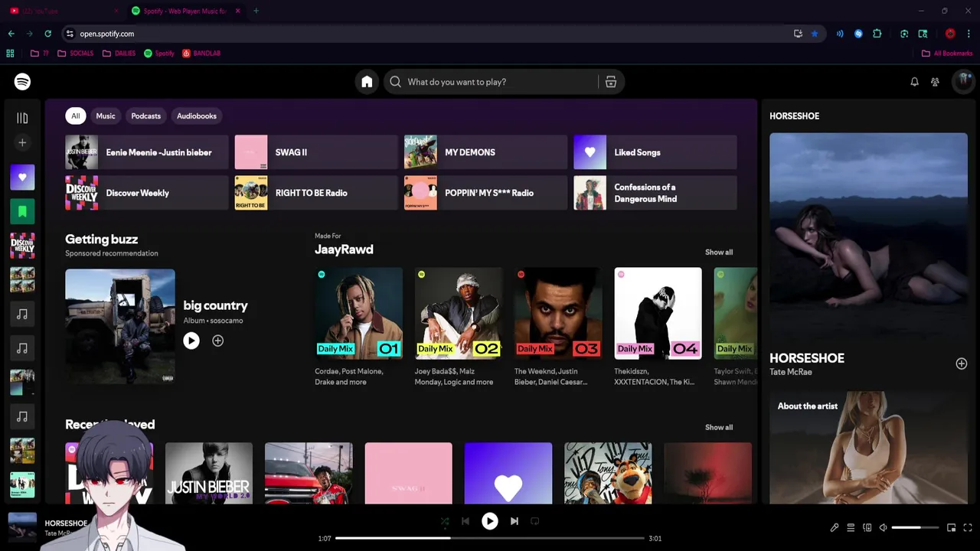The width and height of the screenshot is (980, 551).
Task: Seek on the song progress bar
Action: [x=490, y=538]
